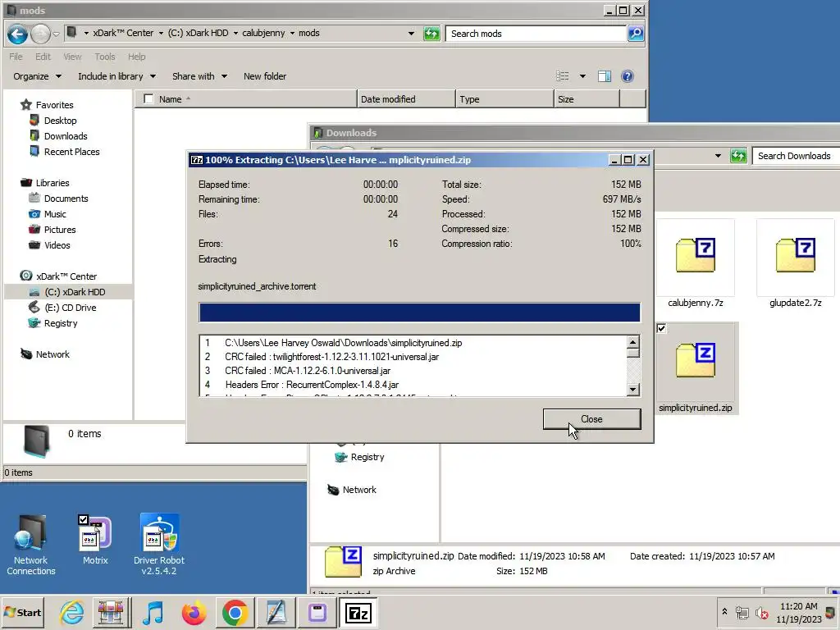Select the twilightforest CRC failed error row
The image size is (840, 630).
coord(413,357)
